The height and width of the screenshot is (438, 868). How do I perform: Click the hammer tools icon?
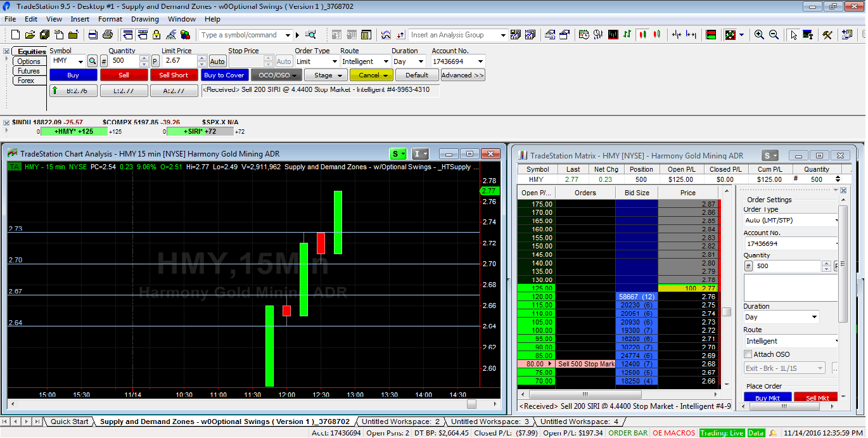tap(827, 35)
